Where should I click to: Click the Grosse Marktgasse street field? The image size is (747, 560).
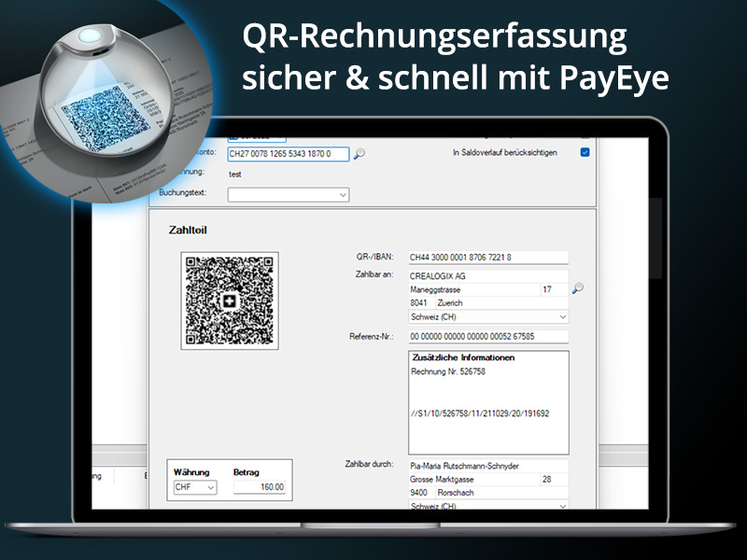pyautogui.click(x=474, y=479)
